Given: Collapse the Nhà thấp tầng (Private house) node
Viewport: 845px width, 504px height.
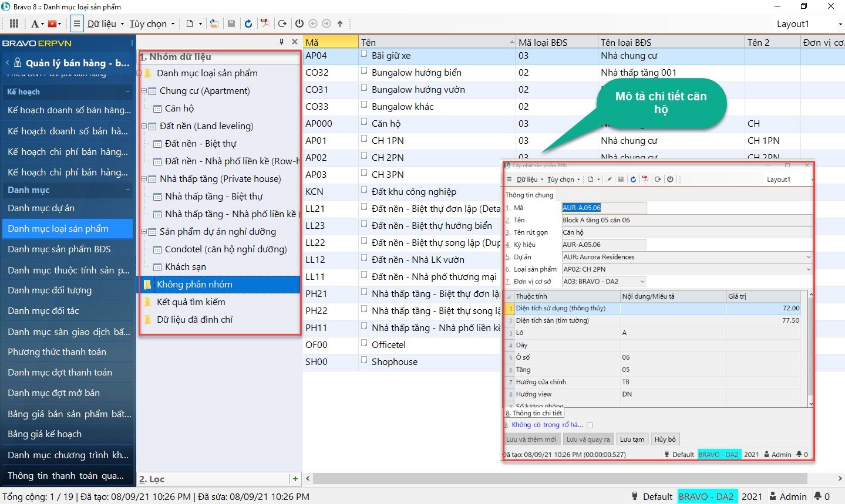Looking at the screenshot, I should point(144,179).
